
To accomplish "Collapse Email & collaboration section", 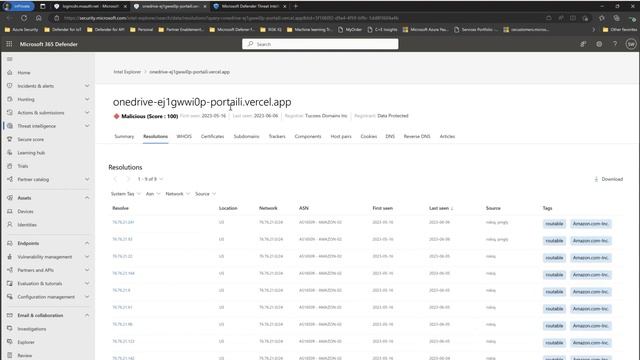I will coord(87,316).
